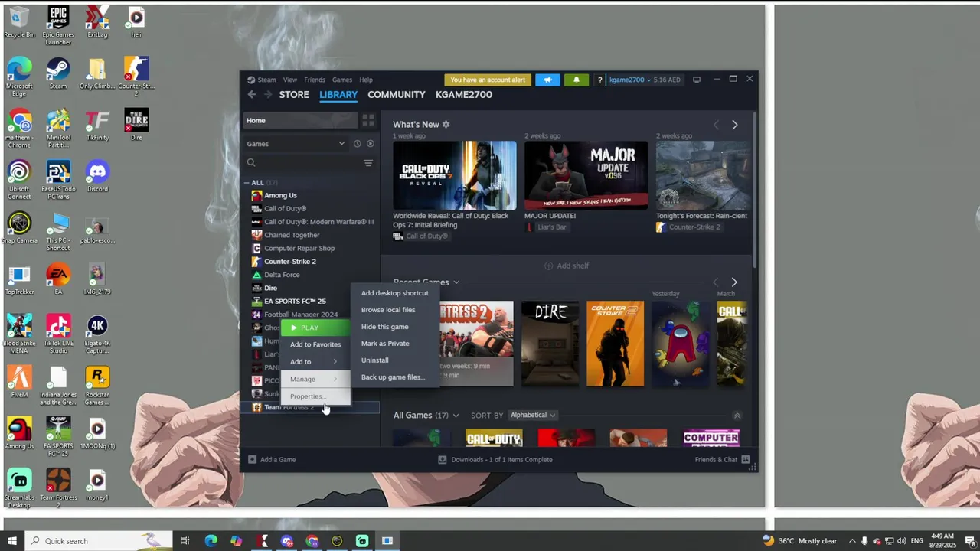Open TikTok LIVE Studio desktop icon
The image size is (980, 551).
58,334
